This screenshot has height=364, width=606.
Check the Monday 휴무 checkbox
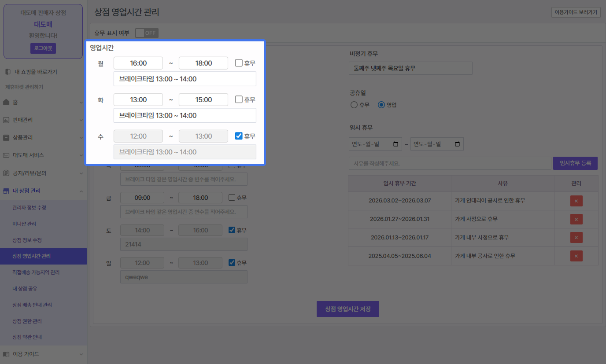point(239,63)
